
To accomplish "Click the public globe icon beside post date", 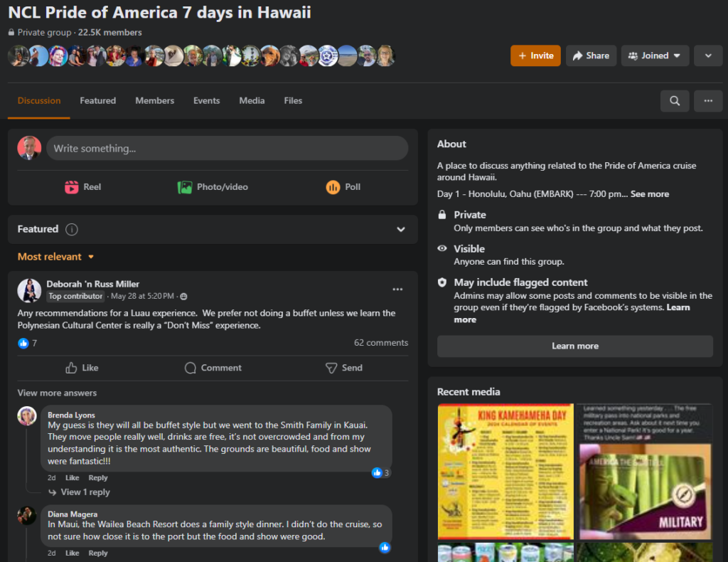I will tap(183, 297).
